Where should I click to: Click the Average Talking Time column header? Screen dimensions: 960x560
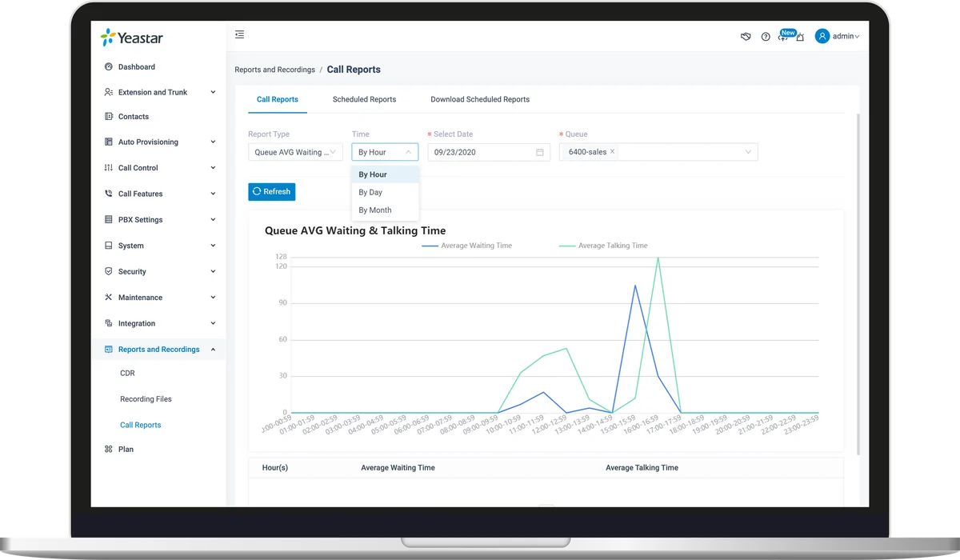click(642, 467)
